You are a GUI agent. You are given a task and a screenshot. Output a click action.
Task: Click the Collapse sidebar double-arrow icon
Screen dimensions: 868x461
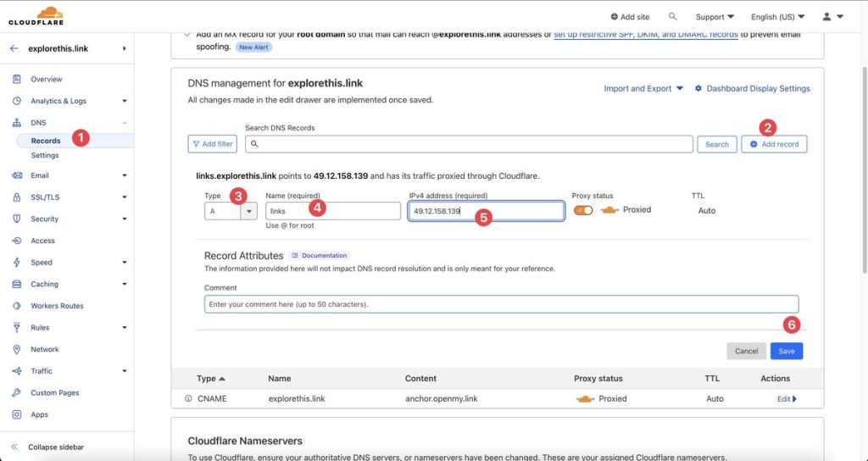pyautogui.click(x=14, y=447)
